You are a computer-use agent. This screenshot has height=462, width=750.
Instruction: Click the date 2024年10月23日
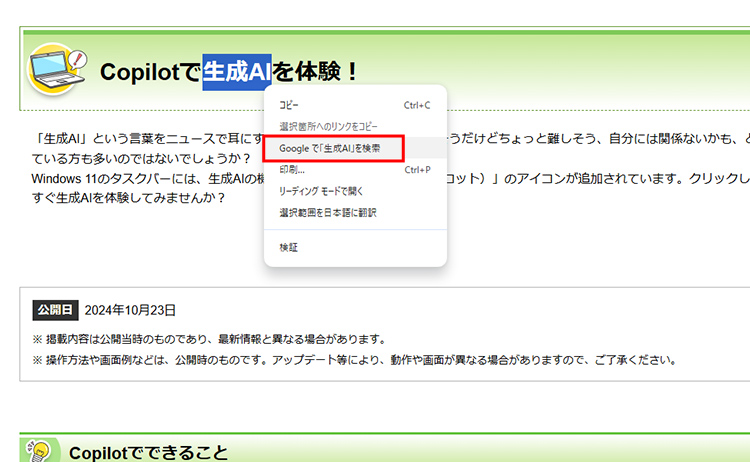130,310
